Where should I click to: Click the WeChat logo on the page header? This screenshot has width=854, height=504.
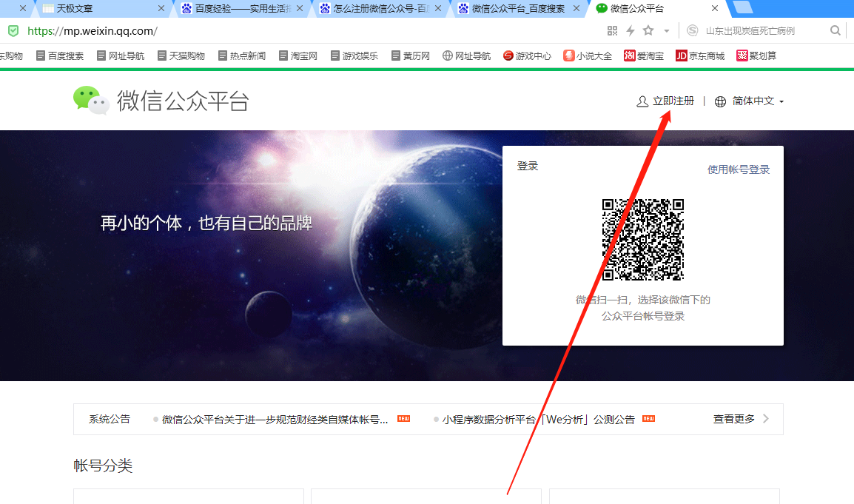pos(91,101)
